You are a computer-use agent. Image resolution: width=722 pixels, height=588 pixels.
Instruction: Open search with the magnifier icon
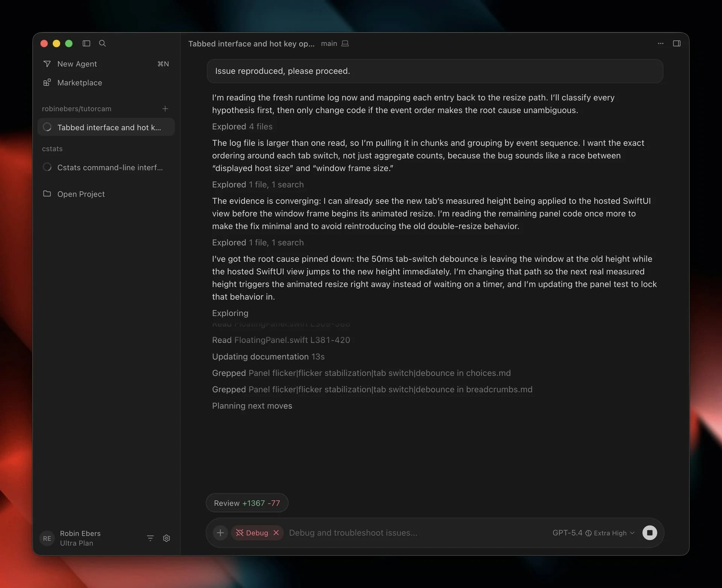[x=102, y=44]
